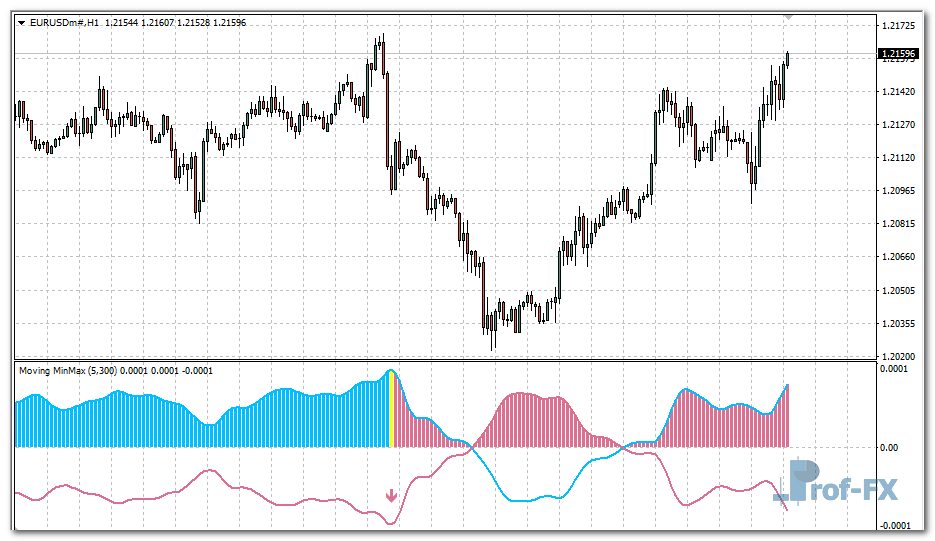Click the pink down arrow signal
The width and height of the screenshot is (935, 541).
coord(392,495)
